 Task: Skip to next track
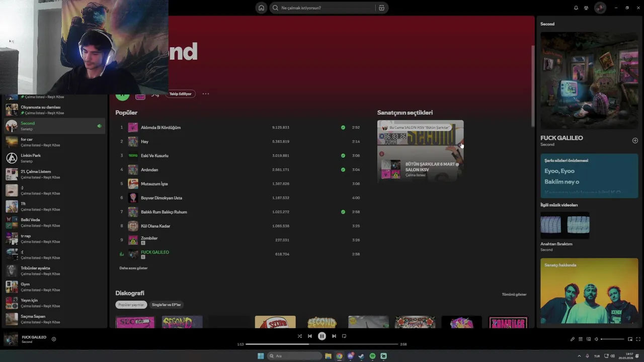(334, 336)
